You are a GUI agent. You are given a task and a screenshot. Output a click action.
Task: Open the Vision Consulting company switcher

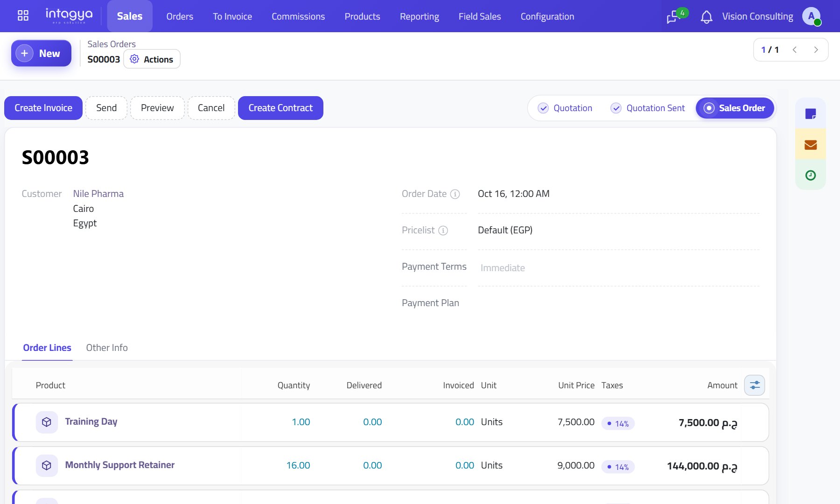[x=757, y=16]
